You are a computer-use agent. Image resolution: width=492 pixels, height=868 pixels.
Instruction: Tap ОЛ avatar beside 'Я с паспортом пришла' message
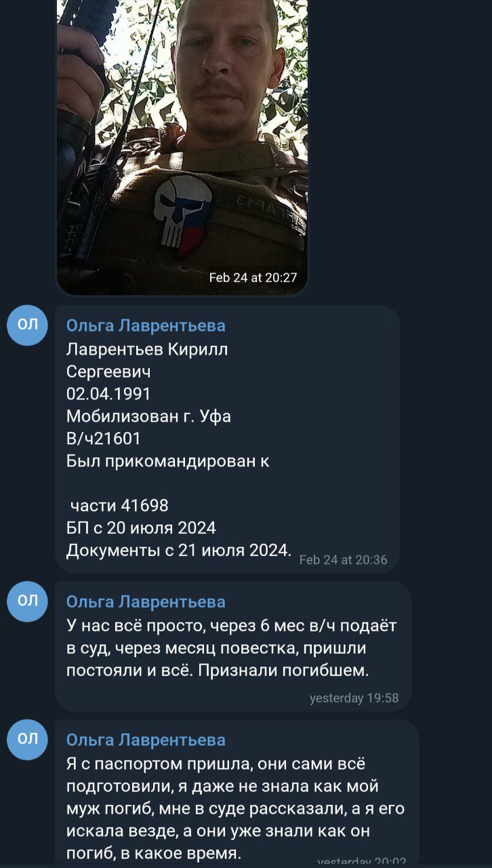tap(27, 739)
